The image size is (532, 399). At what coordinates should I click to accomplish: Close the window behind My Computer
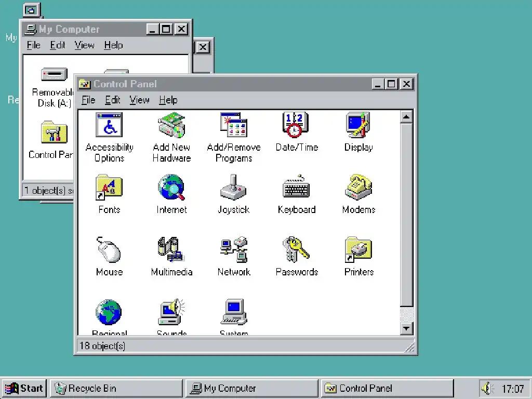(203, 47)
